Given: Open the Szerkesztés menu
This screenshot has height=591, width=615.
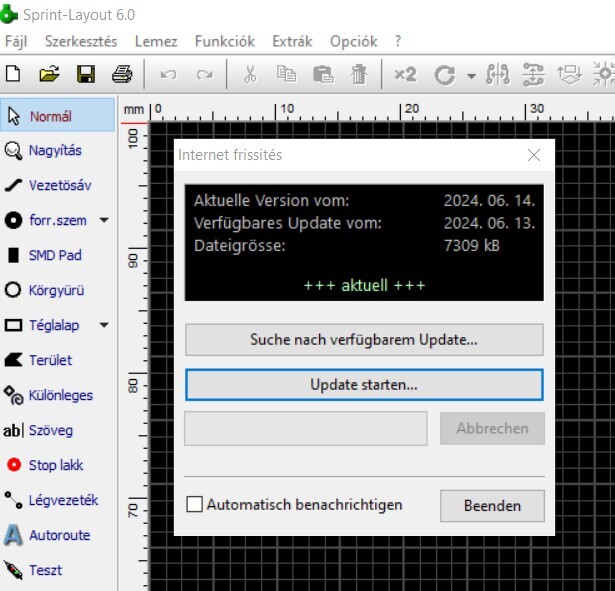Looking at the screenshot, I should click(x=81, y=41).
